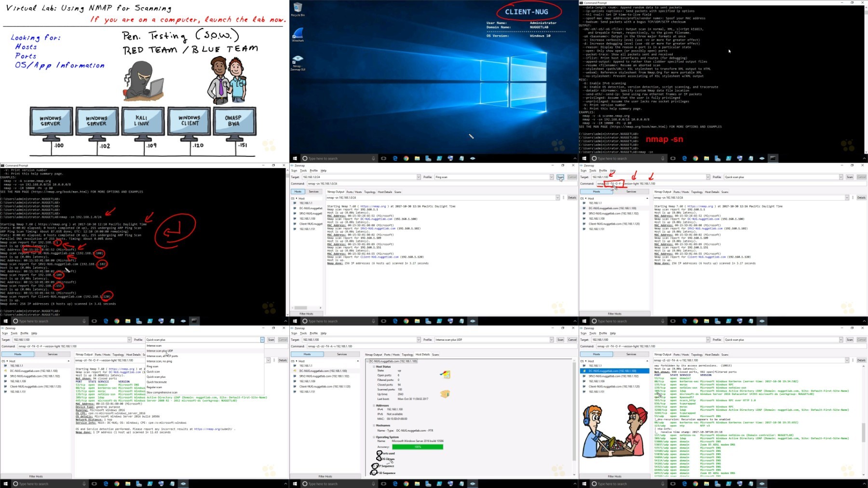868x488 pixels.
Task: Toggle Hosts view in Ping scan Zenmap window
Action: (298, 192)
